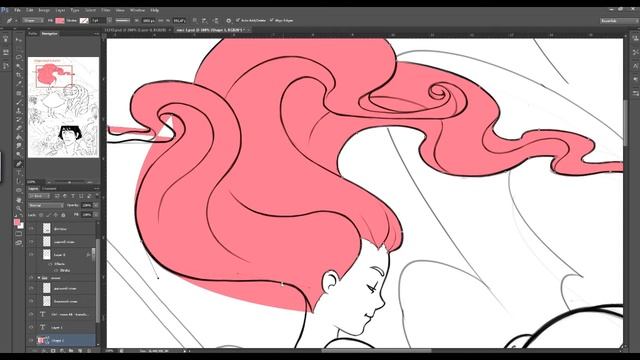This screenshot has height=360, width=640.
Task: Click pink foreground color in toolbox
Action: coord(17,222)
